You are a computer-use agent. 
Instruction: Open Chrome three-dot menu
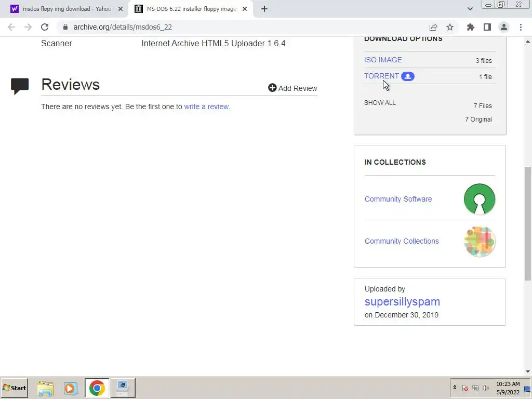pyautogui.click(x=521, y=27)
